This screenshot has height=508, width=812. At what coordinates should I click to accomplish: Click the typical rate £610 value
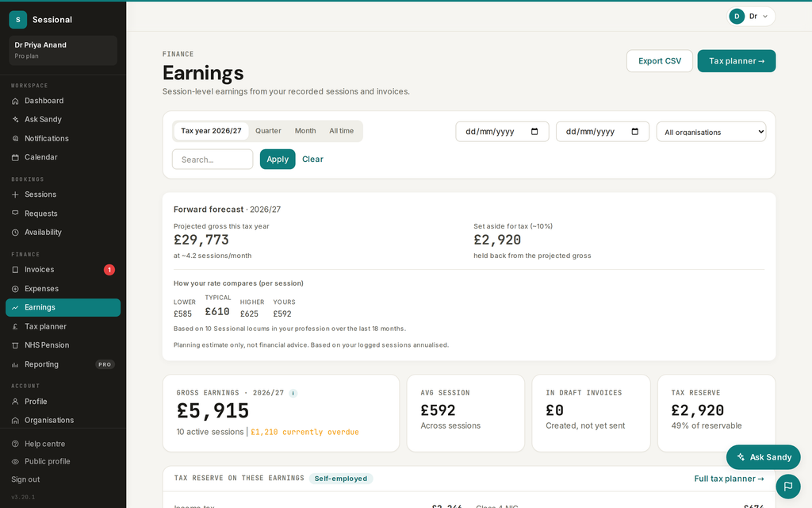217,311
